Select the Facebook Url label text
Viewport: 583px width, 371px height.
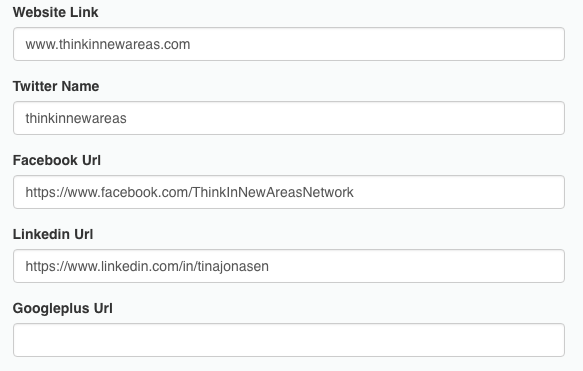[x=57, y=160]
